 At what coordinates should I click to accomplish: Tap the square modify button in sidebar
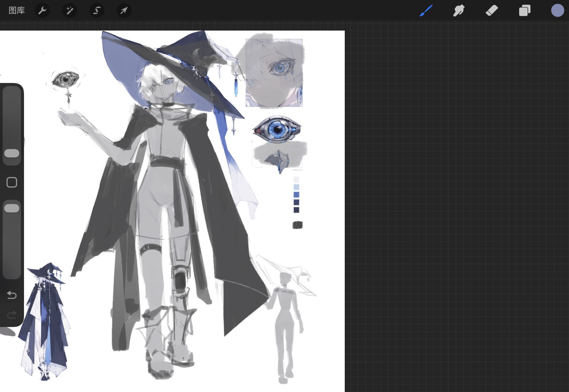[x=12, y=182]
